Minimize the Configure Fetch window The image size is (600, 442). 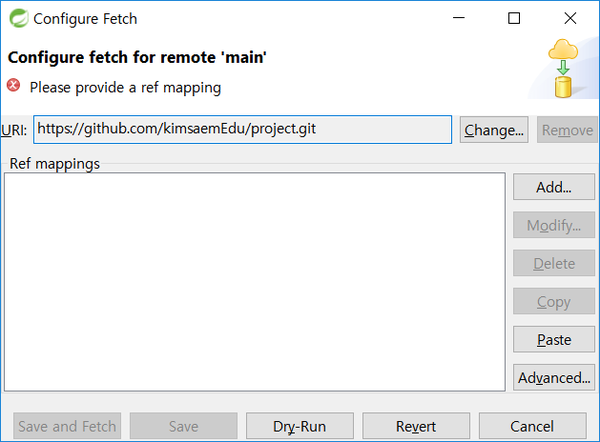(x=458, y=18)
